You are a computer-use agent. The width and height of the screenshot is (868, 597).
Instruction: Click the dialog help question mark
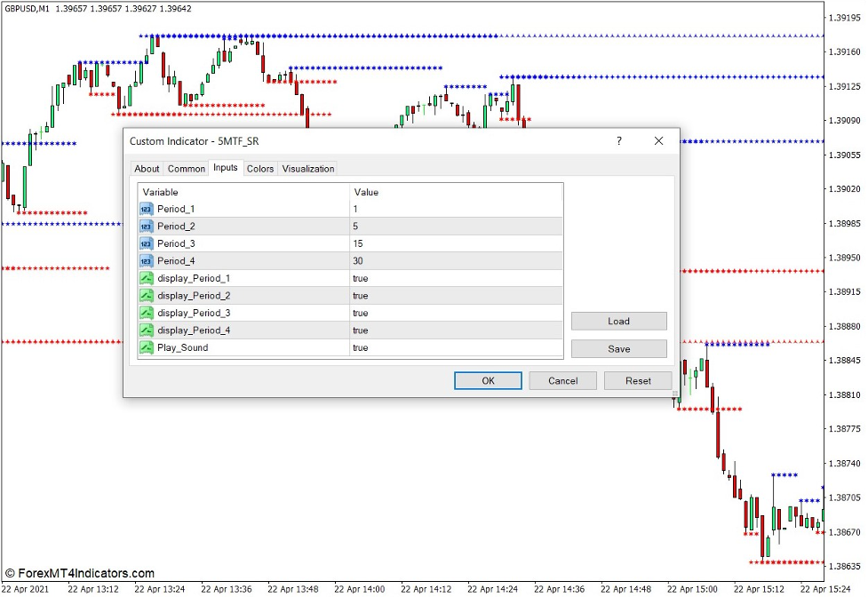point(619,141)
